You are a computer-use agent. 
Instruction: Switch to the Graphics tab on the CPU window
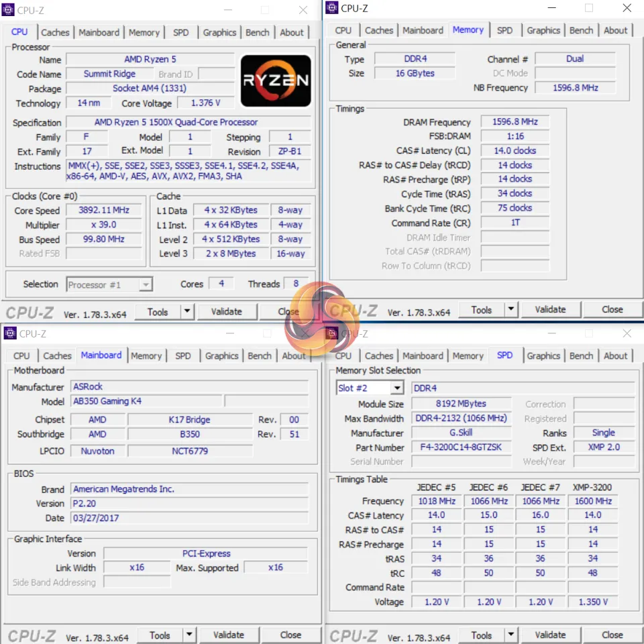point(219,32)
